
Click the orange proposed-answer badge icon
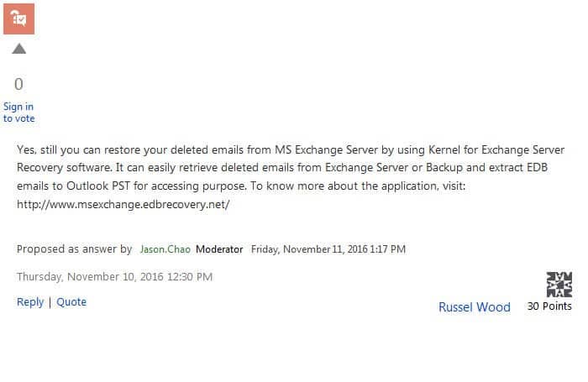18,18
